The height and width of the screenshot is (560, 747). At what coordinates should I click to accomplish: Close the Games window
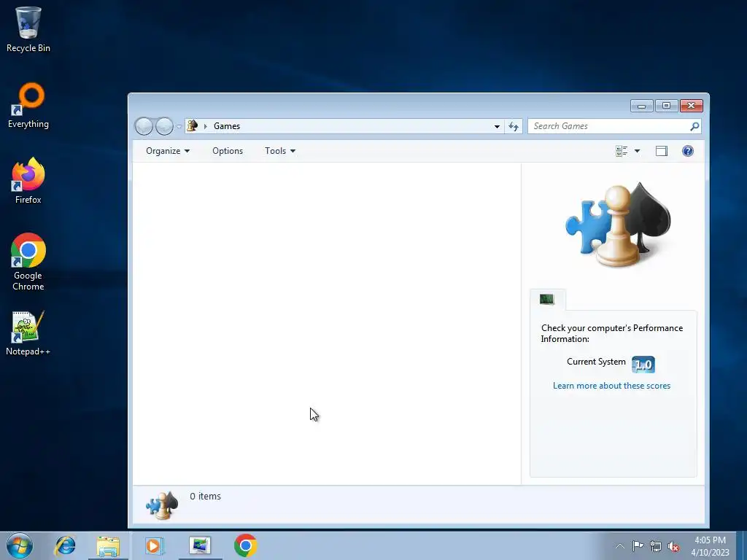692,106
